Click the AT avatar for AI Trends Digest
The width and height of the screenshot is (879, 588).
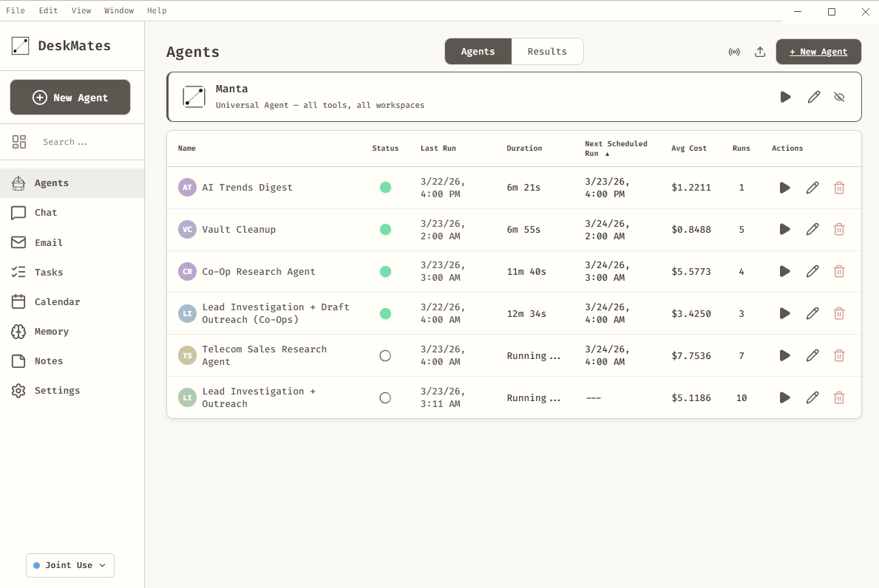tap(187, 188)
